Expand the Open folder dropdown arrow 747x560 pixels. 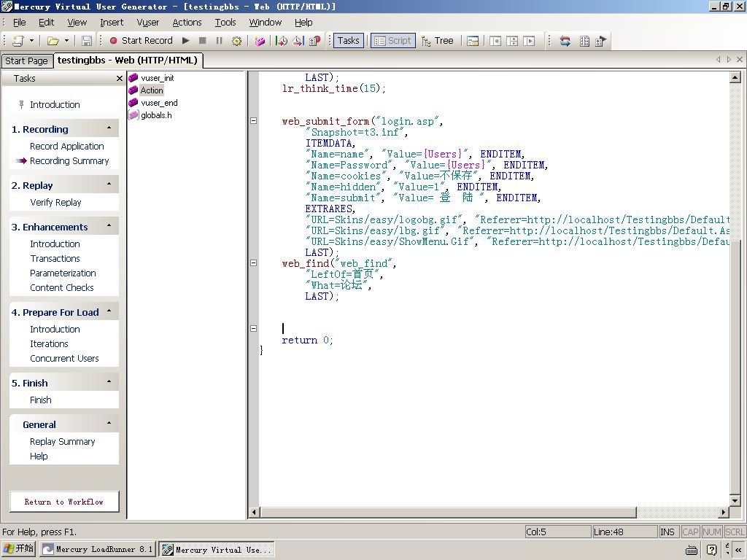tap(66, 41)
